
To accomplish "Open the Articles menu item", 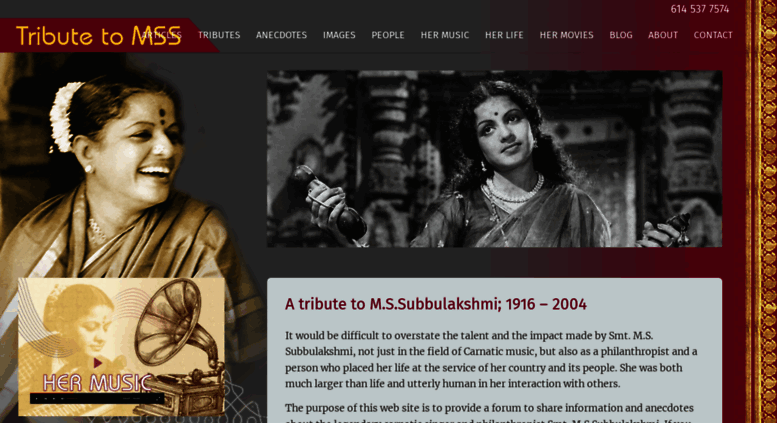I will (162, 35).
